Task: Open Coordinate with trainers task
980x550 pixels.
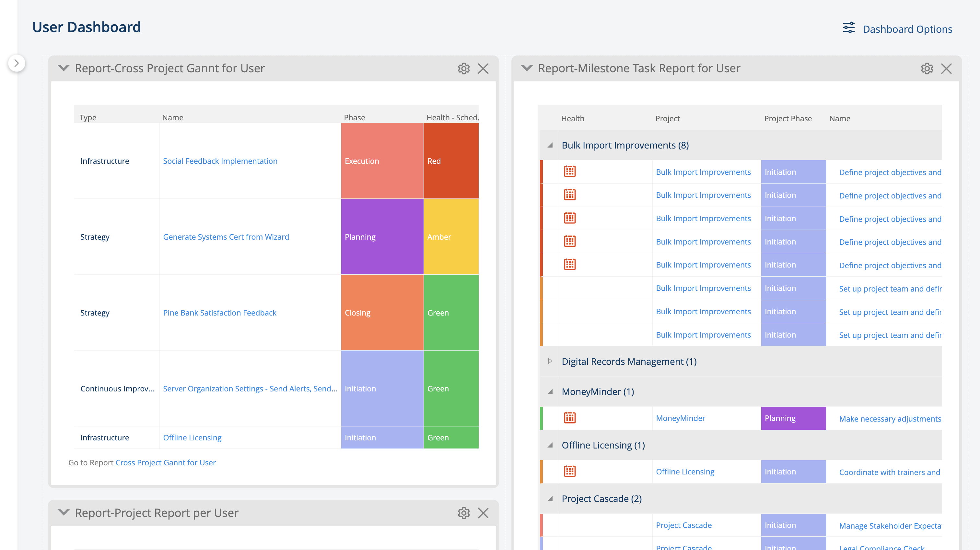Action: click(x=890, y=472)
